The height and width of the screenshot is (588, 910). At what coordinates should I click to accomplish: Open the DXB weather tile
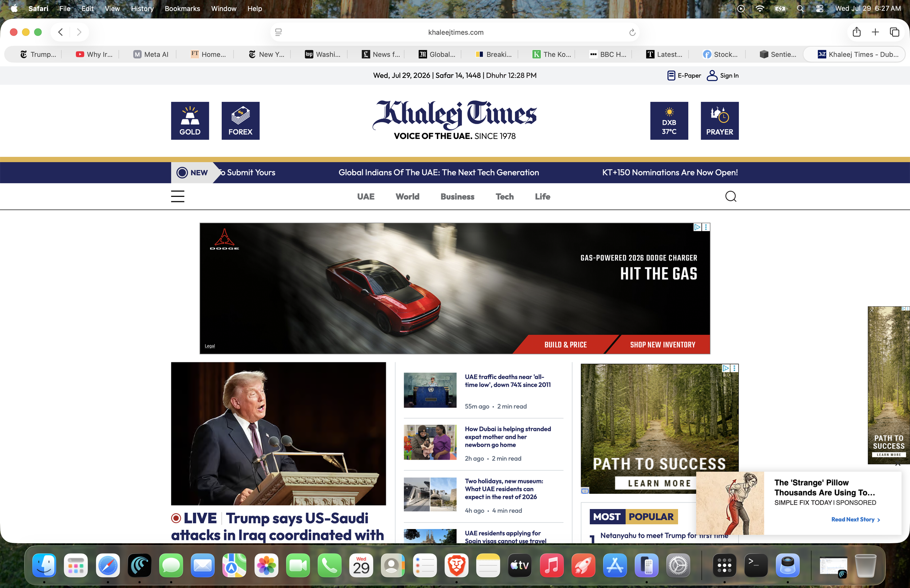tap(669, 121)
